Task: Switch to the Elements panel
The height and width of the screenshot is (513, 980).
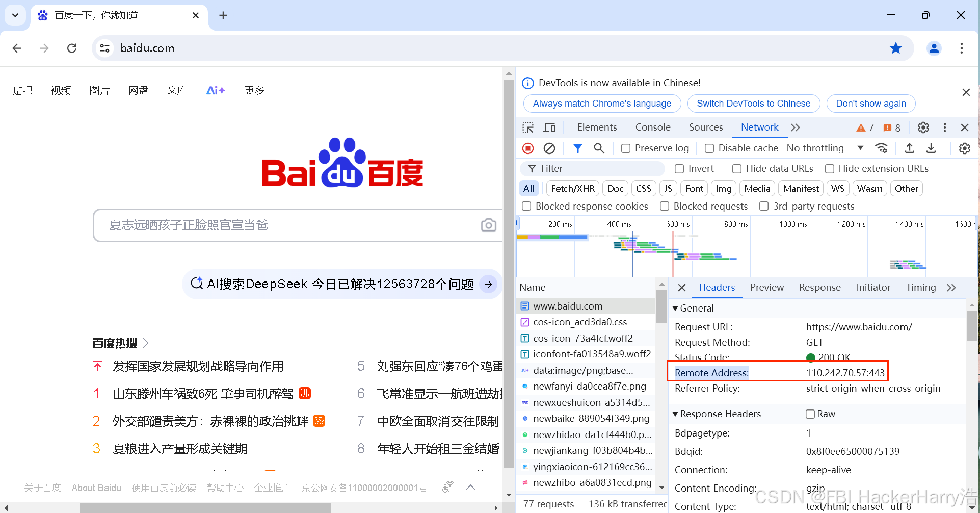Action: 597,127
